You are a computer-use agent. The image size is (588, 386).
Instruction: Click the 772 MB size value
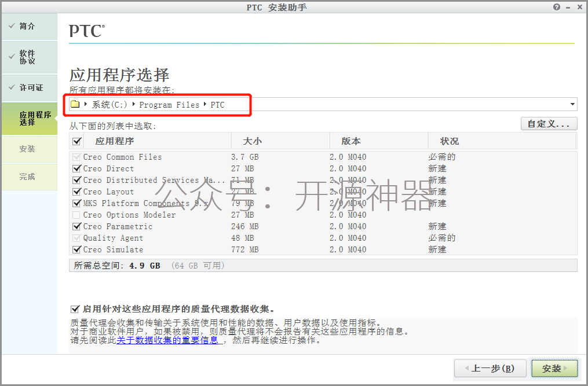(x=245, y=249)
